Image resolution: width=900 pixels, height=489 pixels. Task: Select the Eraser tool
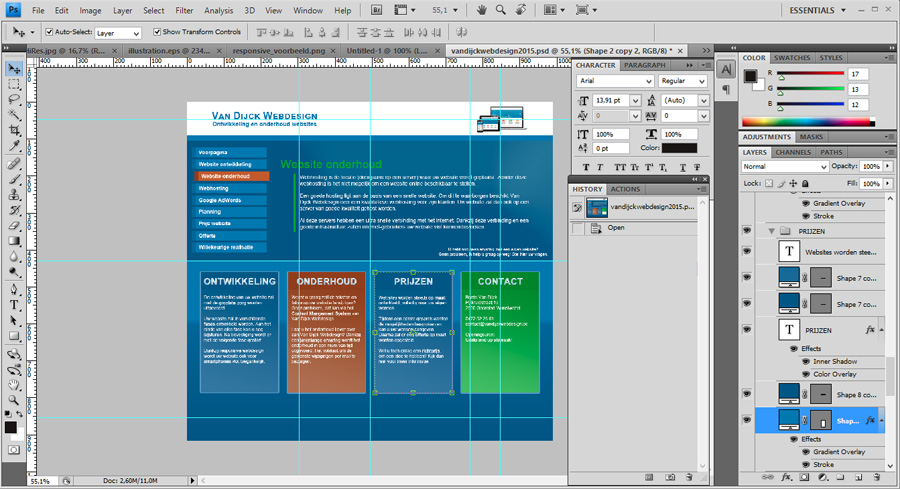14,226
